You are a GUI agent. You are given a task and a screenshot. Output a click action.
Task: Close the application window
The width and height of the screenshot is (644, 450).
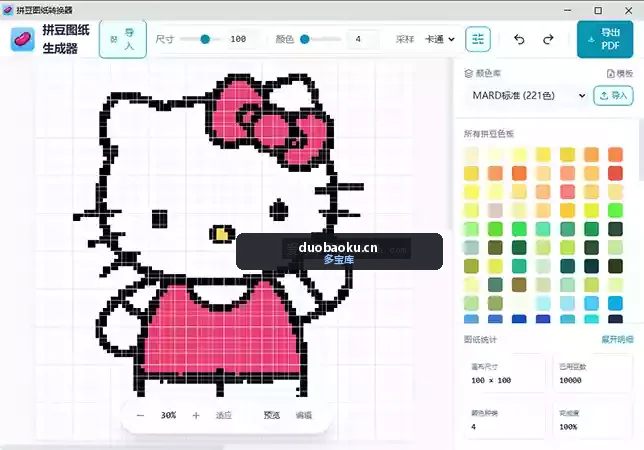click(628, 10)
